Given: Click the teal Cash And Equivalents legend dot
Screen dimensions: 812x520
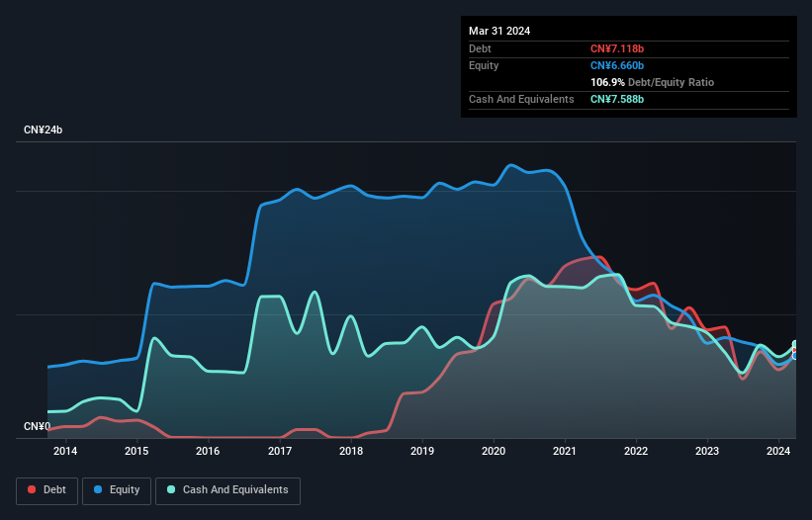Looking at the screenshot, I should click(x=171, y=489).
